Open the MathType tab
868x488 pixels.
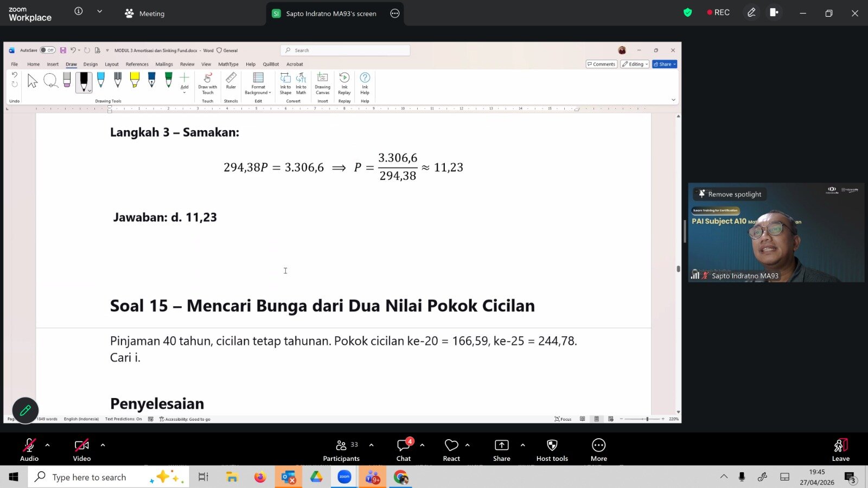point(228,64)
